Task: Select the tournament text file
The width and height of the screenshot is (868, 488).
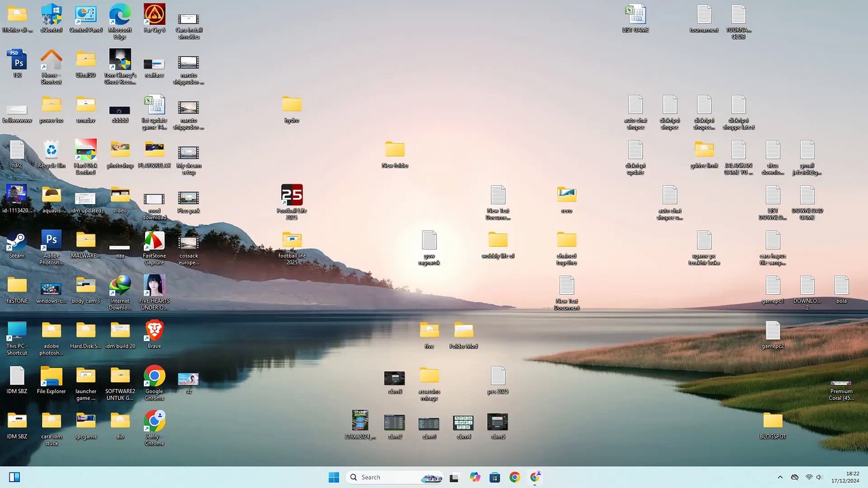Action: 705,18
